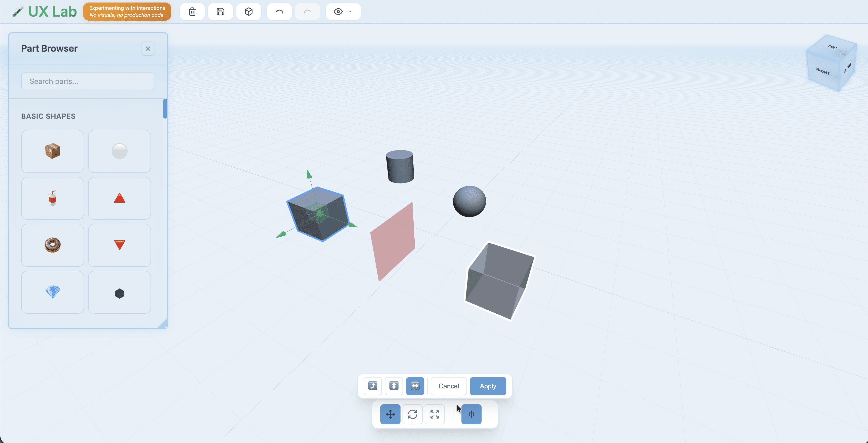This screenshot has height=443, width=868.
Task: Undo the last action
Action: click(x=279, y=12)
